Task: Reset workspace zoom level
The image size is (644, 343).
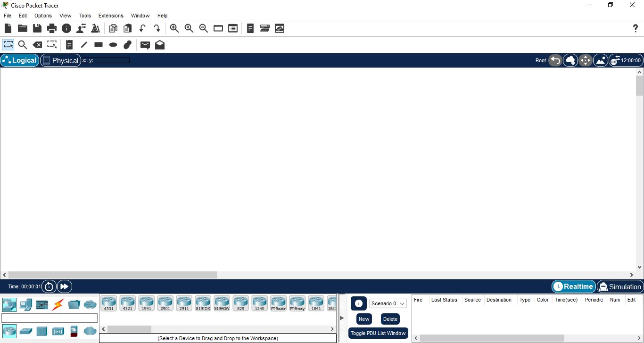Action: [189, 28]
